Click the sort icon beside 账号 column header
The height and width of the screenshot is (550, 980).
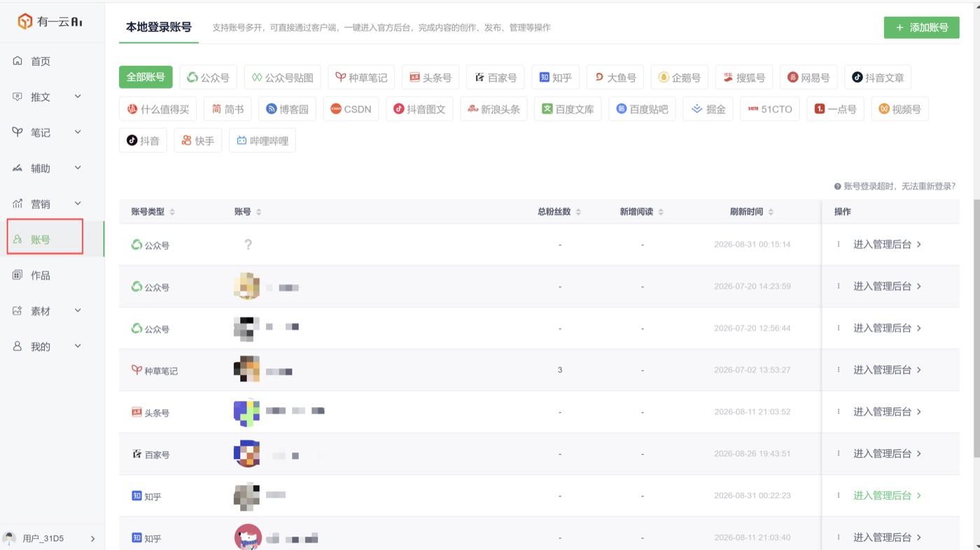point(258,212)
